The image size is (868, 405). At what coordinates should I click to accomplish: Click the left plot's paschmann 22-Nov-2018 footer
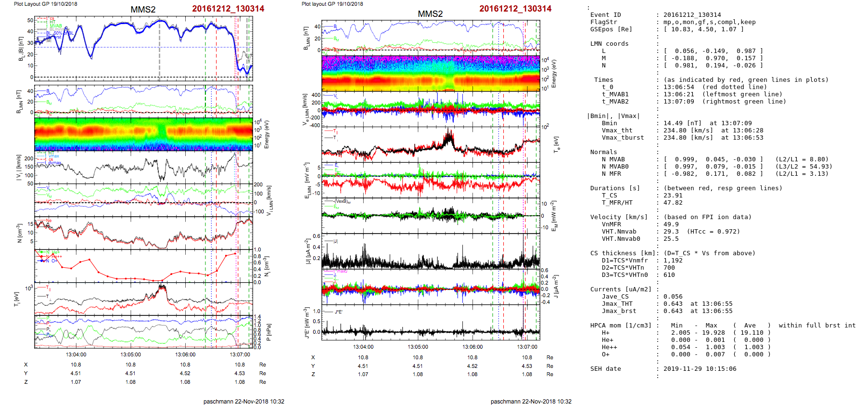tap(243, 401)
